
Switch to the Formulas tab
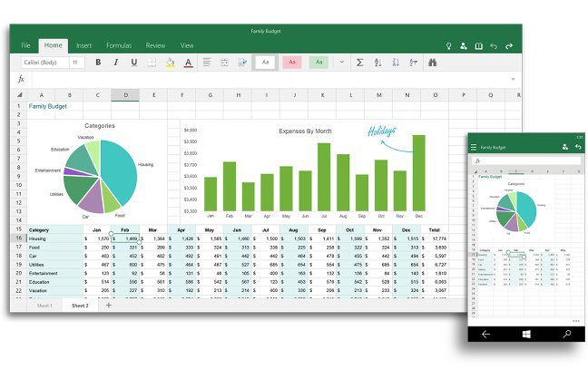118,45
